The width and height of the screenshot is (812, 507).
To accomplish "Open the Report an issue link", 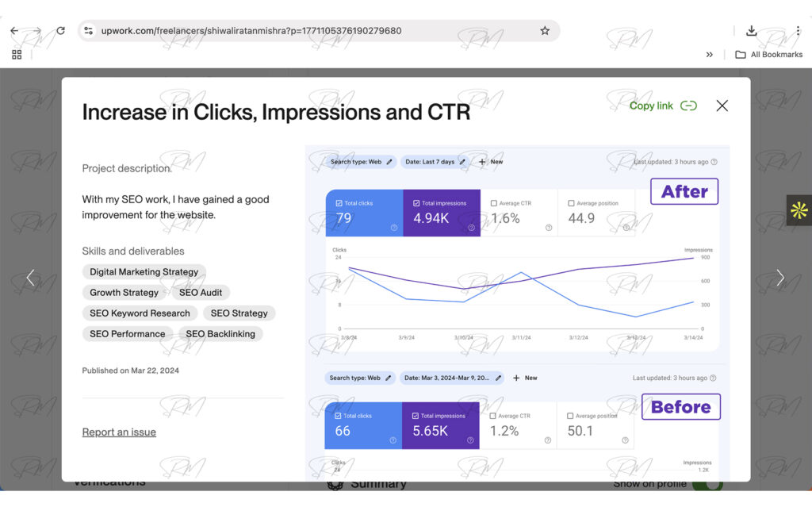I will [119, 432].
